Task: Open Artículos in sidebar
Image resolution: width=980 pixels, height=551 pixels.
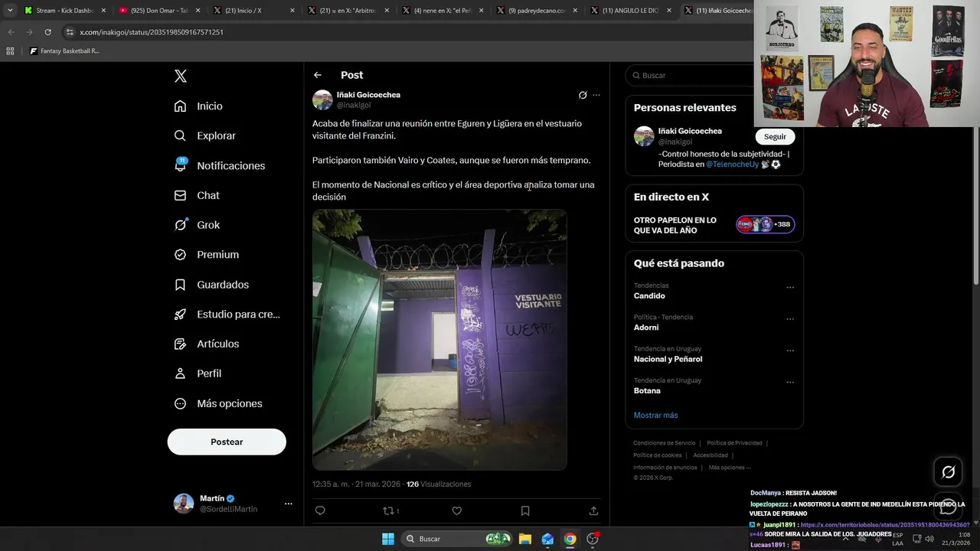Action: [x=207, y=344]
